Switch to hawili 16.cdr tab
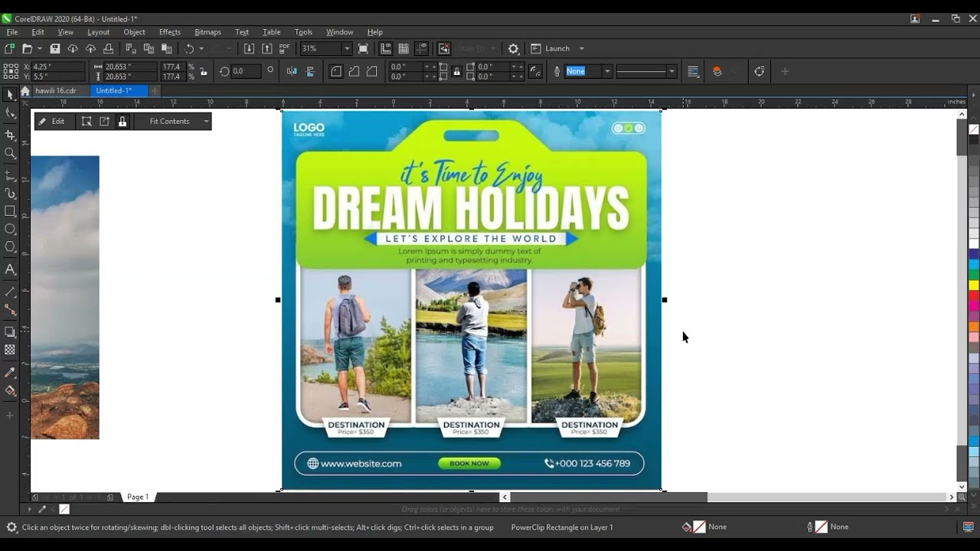The height and width of the screenshot is (551, 980). tap(55, 90)
